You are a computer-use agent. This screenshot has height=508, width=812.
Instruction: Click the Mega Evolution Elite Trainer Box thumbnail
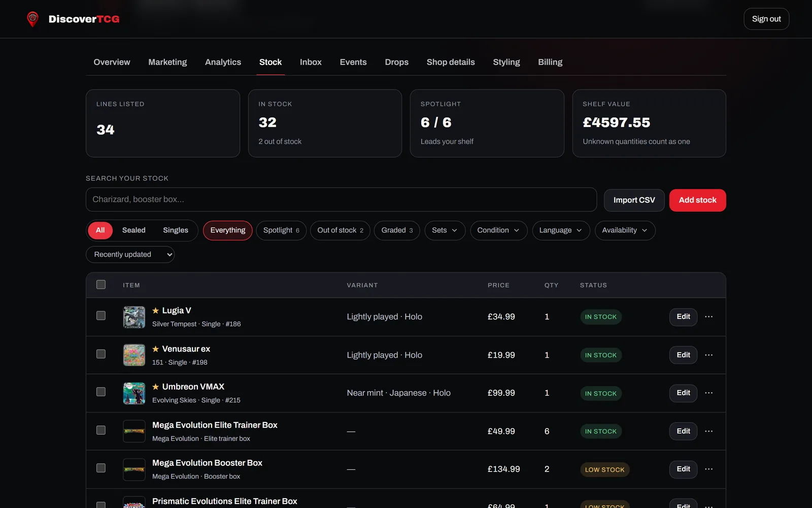click(134, 431)
